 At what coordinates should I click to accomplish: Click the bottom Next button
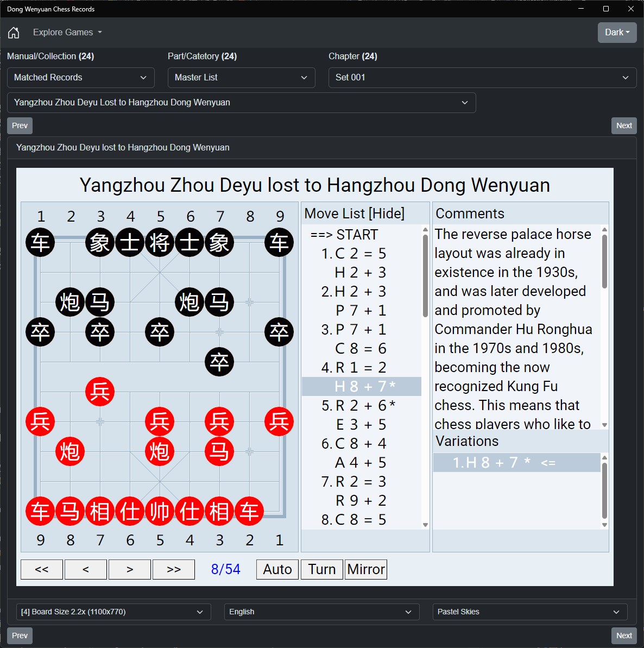point(624,636)
